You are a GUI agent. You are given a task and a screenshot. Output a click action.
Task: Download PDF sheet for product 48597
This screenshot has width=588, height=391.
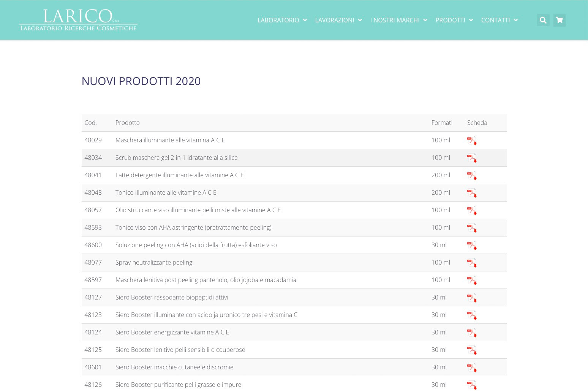(472, 281)
